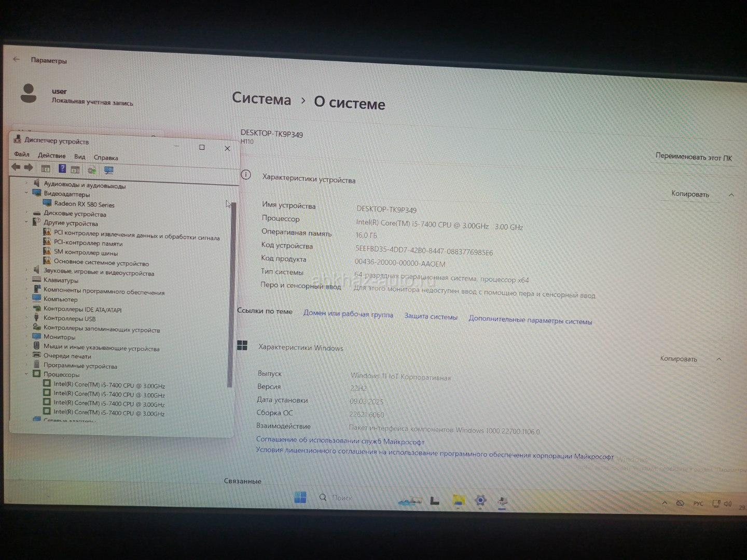Collapse the Процессоры tree node

pyautogui.click(x=26, y=374)
